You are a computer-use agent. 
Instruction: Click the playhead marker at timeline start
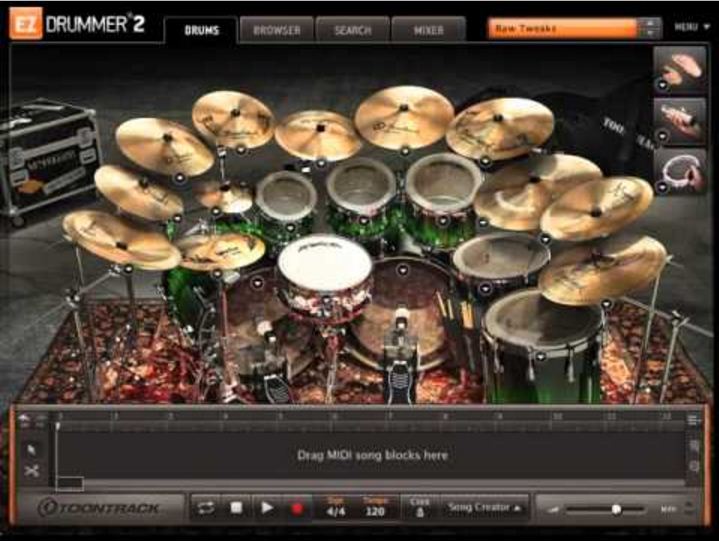point(57,426)
